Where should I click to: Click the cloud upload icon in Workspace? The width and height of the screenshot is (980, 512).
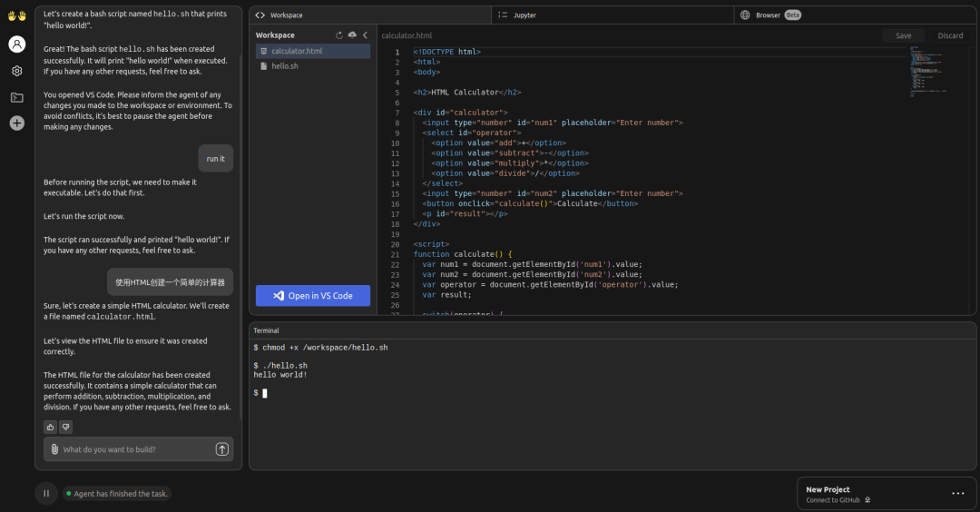coord(352,35)
